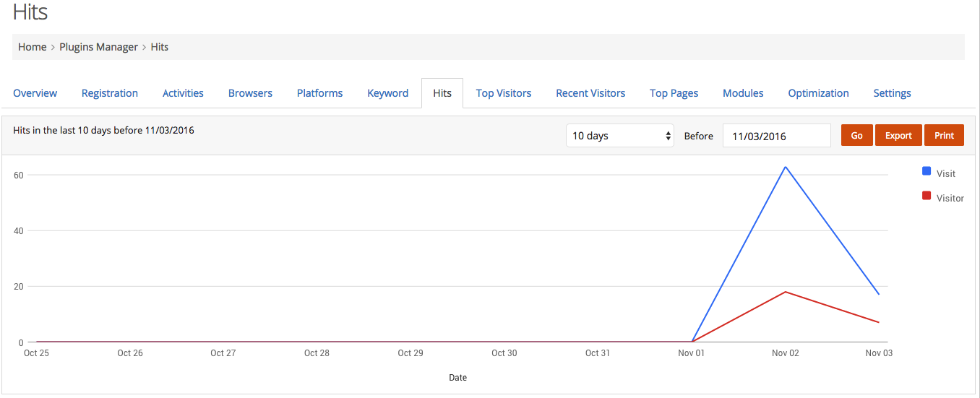Open Plugins Manager breadcrumb link

click(x=98, y=47)
